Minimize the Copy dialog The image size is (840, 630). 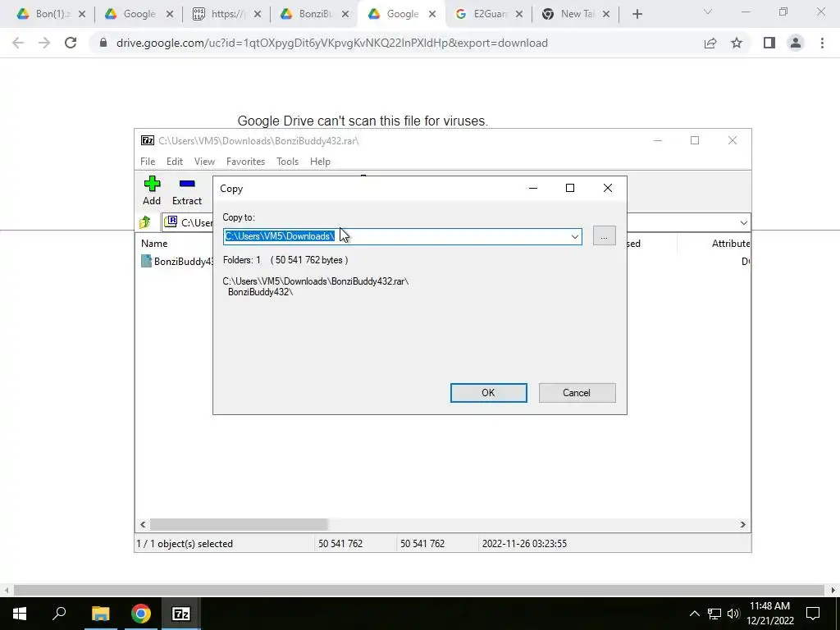(533, 188)
